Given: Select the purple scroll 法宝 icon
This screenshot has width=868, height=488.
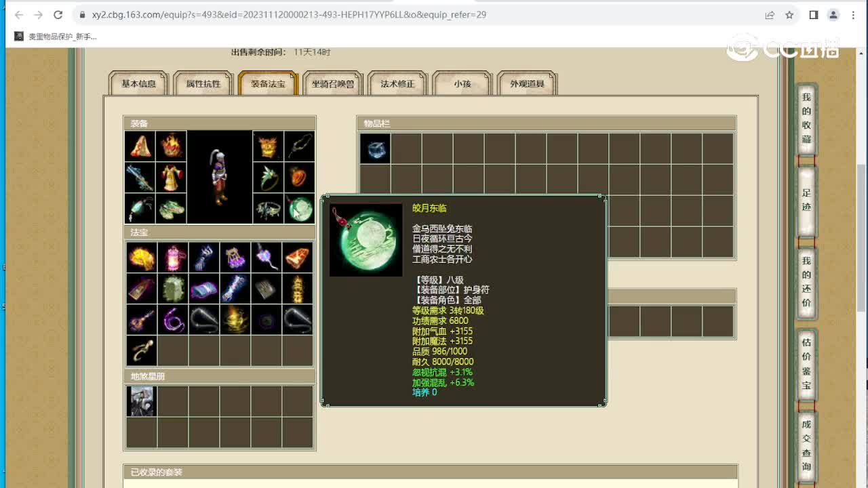Looking at the screenshot, I should (204, 289).
